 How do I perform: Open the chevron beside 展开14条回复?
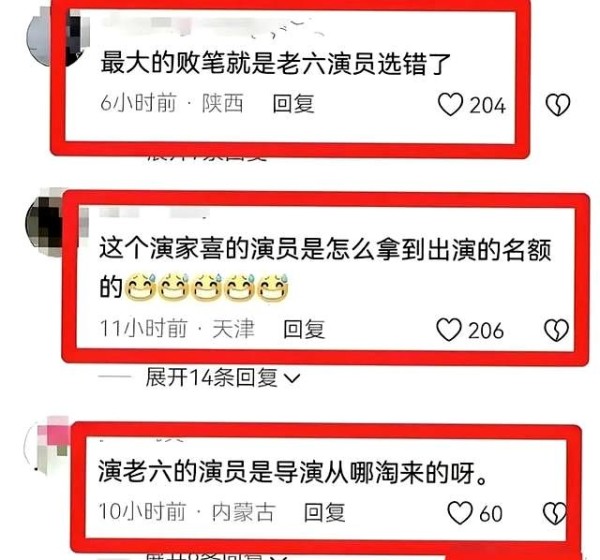click(292, 379)
